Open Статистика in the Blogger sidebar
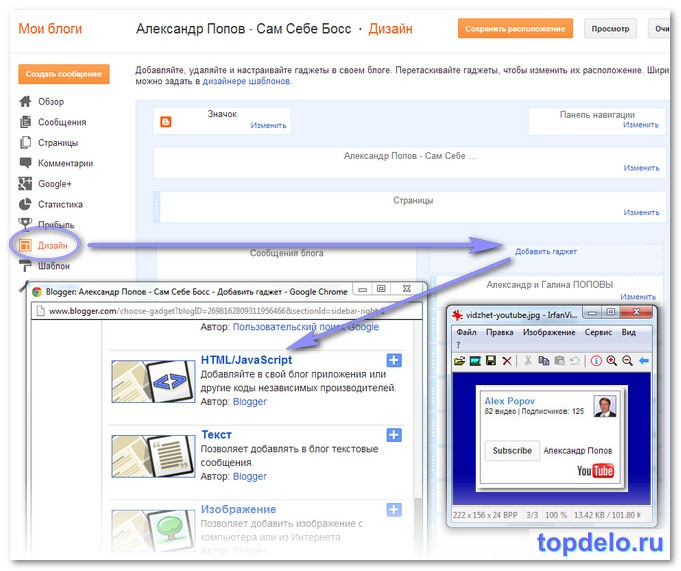Viewport: 681px width, 571px height. [x=51, y=204]
